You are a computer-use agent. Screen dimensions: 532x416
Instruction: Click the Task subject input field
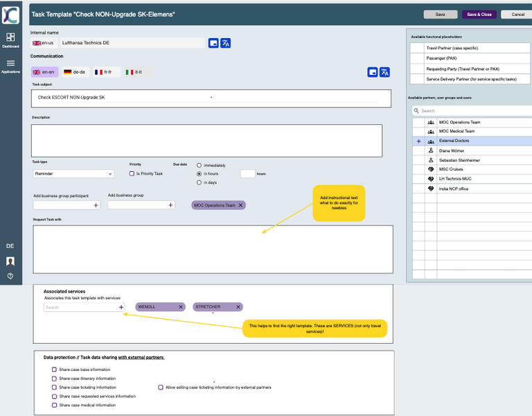[x=211, y=98]
